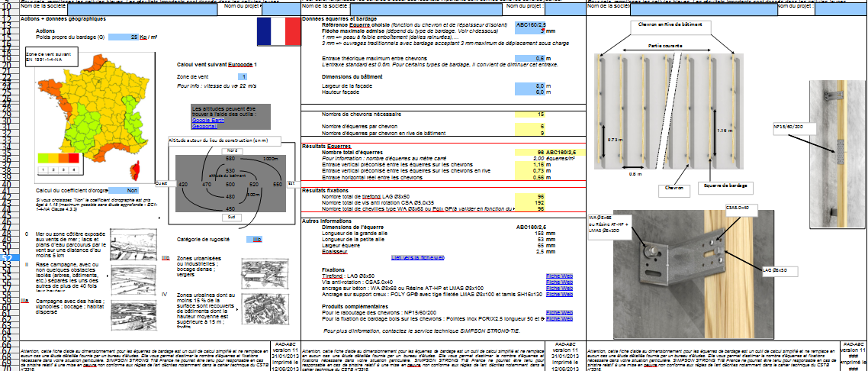Open Fiche Web link for bardage bois pointes inox
Image resolution: width=868 pixels, height=371 pixels.
[559, 318]
